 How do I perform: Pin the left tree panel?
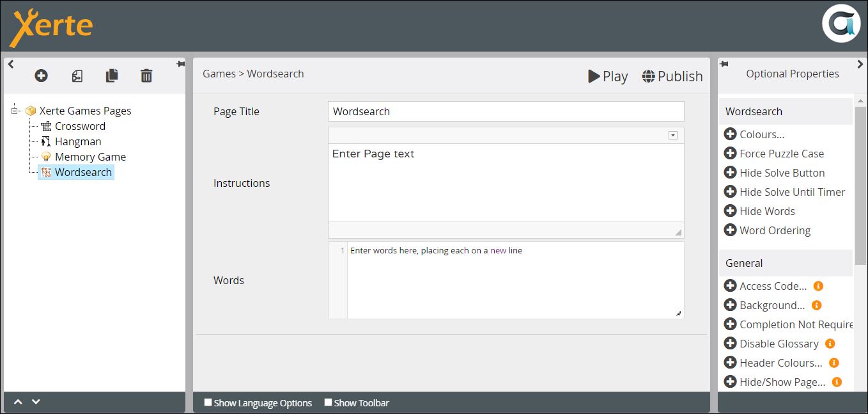pos(180,64)
